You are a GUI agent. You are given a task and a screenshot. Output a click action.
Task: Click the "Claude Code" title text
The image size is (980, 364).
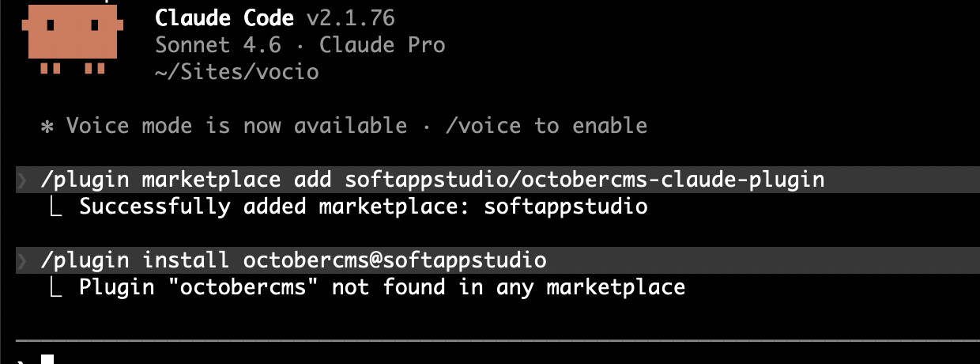[224, 18]
